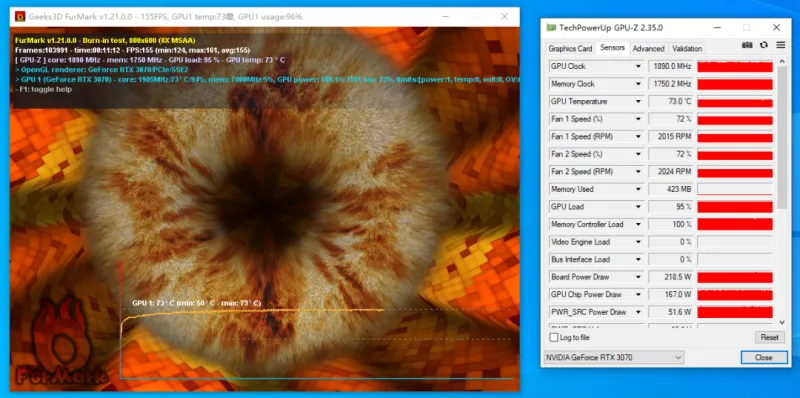Viewport: 800px width, 398px height.
Task: Open the Advanced tab
Action: [x=648, y=48]
